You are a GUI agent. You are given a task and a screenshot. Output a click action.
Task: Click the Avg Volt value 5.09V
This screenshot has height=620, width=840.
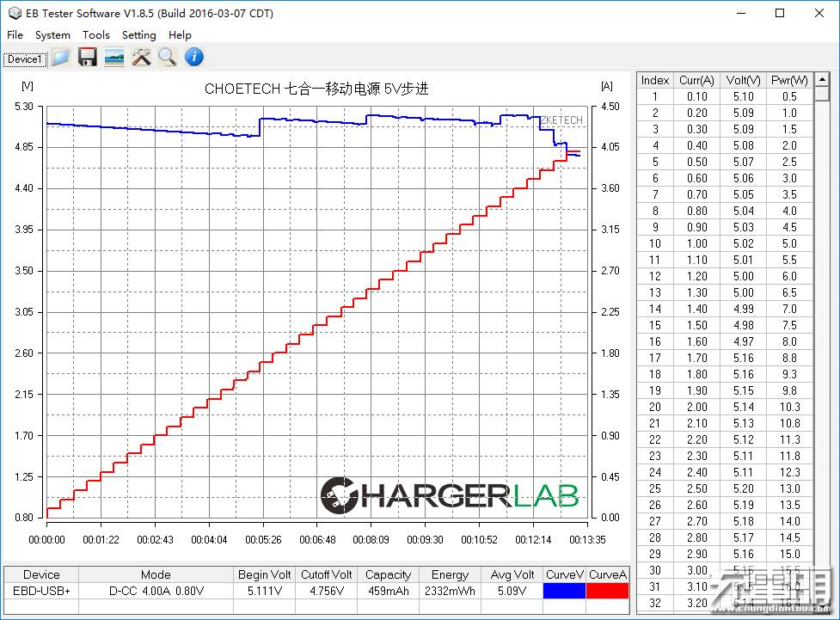tap(512, 591)
